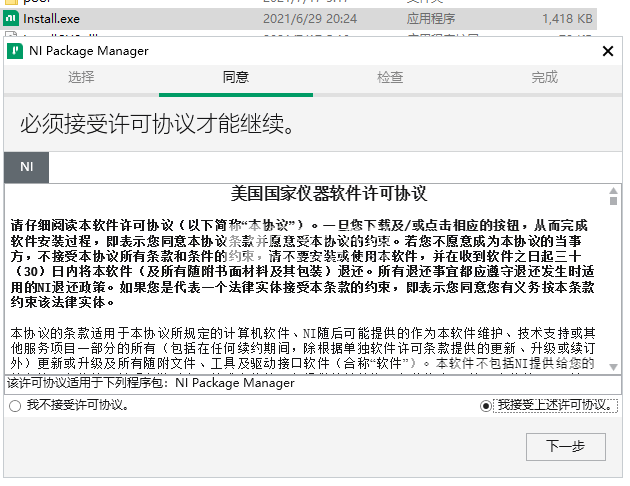Select 我不接受许可协议 radio button

[x=15, y=406]
